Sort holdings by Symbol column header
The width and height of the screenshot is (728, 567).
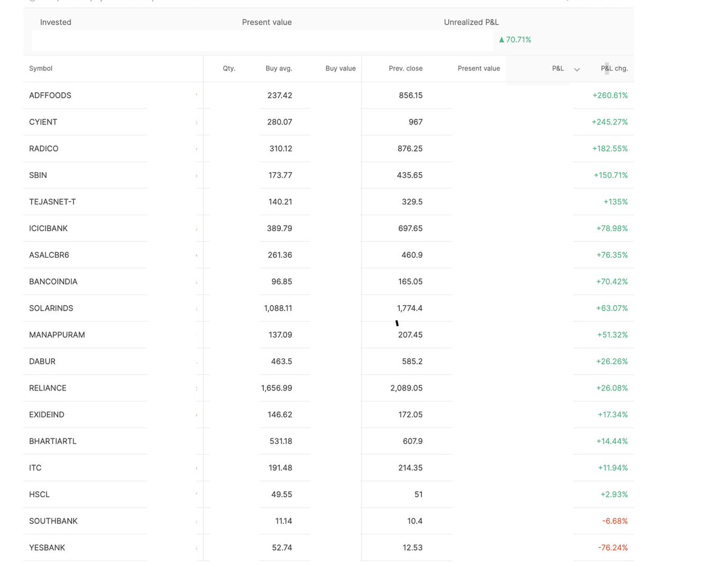pyautogui.click(x=41, y=69)
